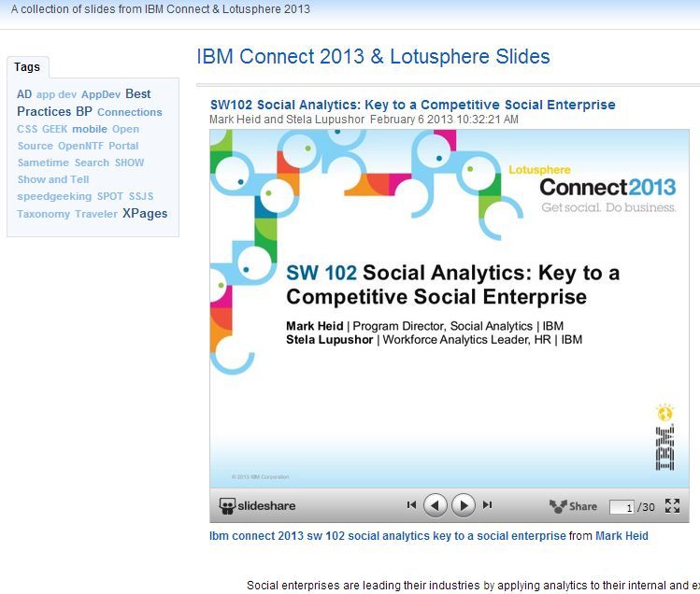This screenshot has height=594, width=700.
Task: Click the '/30' total slide count
Action: [x=646, y=507]
